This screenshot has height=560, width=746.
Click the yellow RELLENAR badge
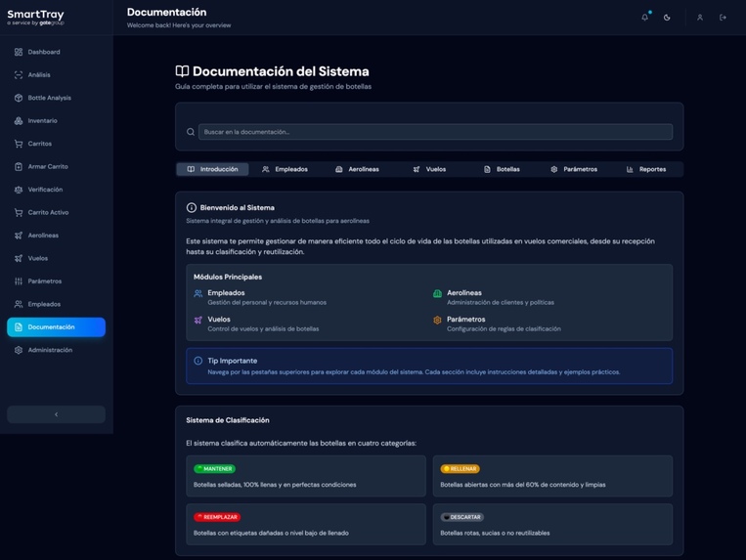click(x=461, y=469)
